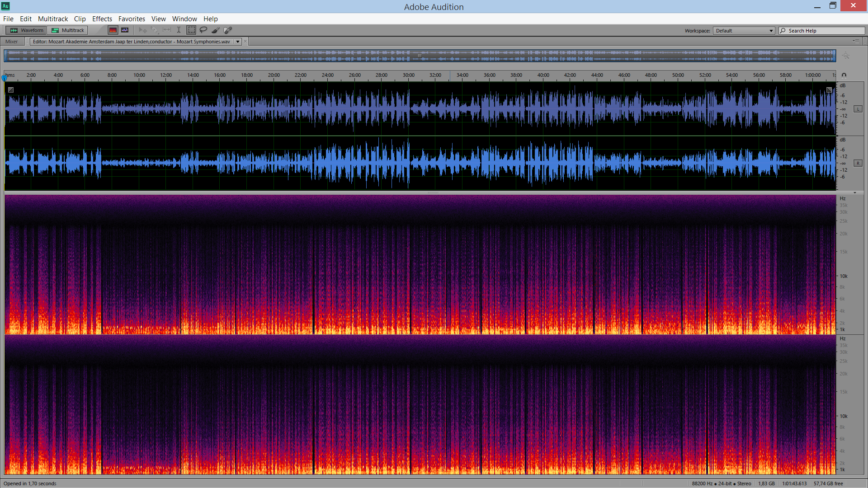
Task: Open the Favorites menu
Action: click(x=132, y=19)
